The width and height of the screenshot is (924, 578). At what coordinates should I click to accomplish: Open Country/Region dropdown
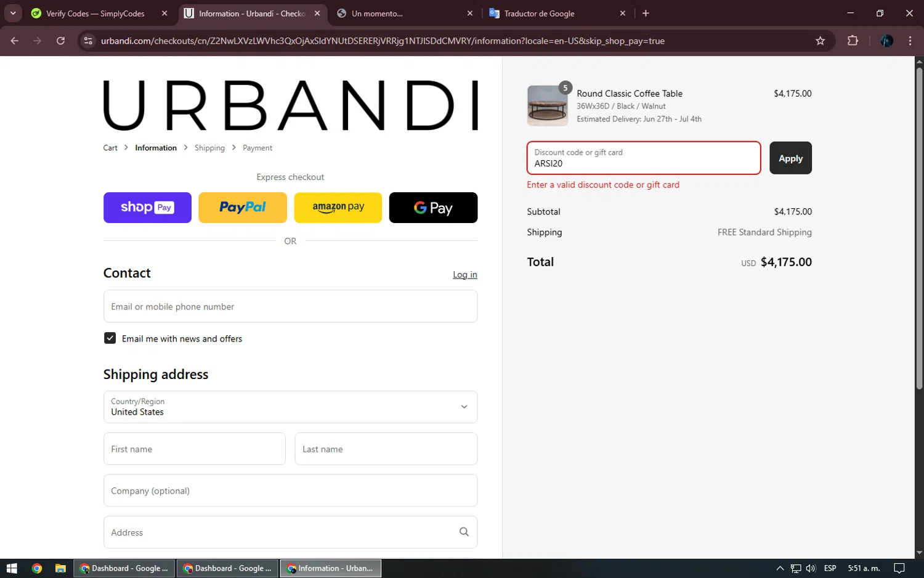(x=290, y=407)
